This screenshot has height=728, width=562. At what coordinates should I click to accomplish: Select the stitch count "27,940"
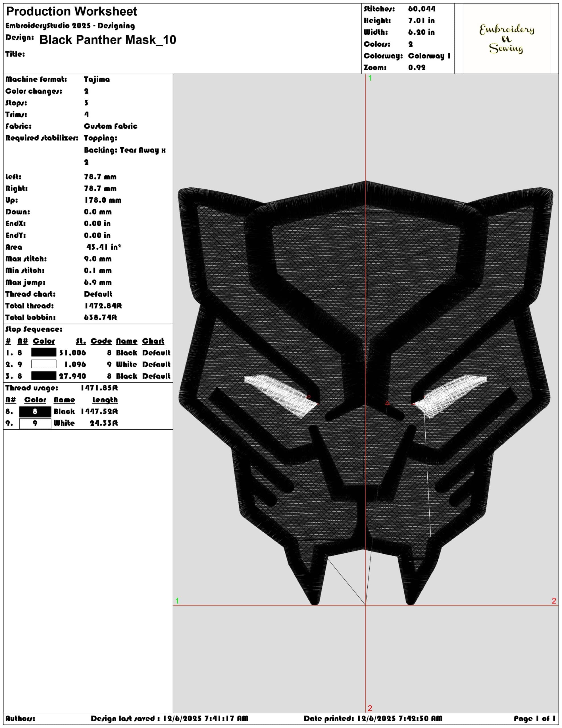point(72,376)
